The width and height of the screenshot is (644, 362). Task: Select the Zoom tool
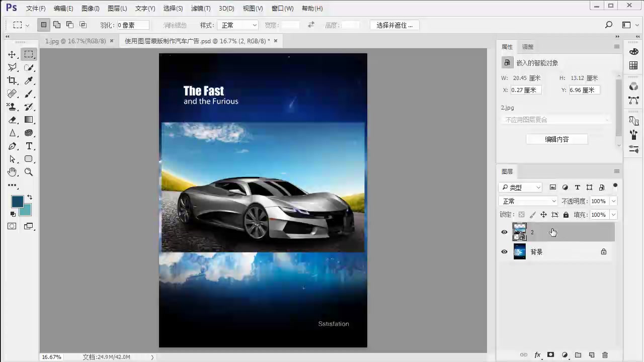(29, 172)
